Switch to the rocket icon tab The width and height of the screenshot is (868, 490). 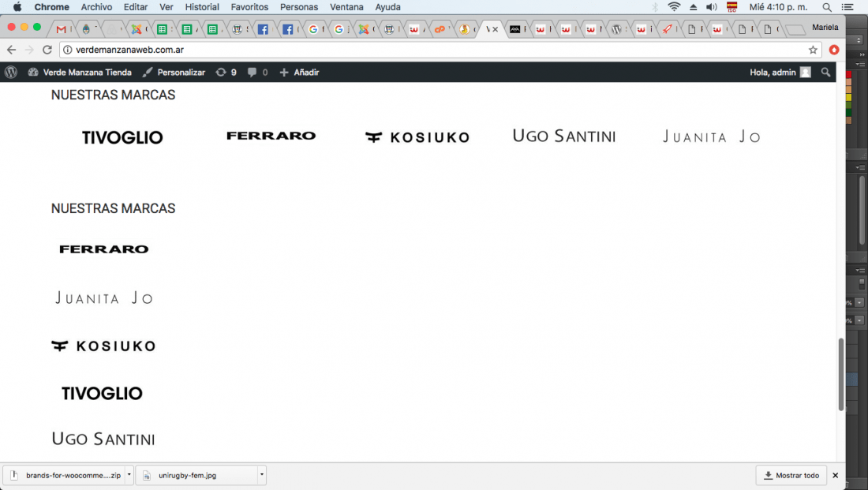pyautogui.click(x=667, y=29)
